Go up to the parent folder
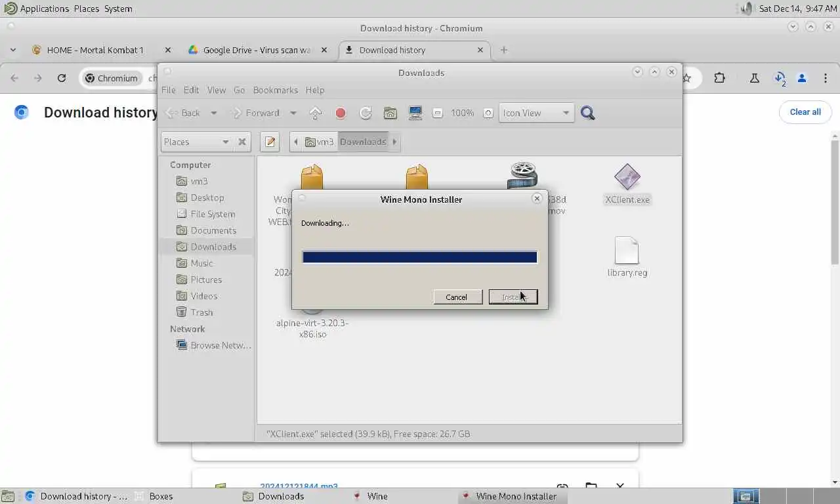This screenshot has width=840, height=504. click(x=316, y=113)
